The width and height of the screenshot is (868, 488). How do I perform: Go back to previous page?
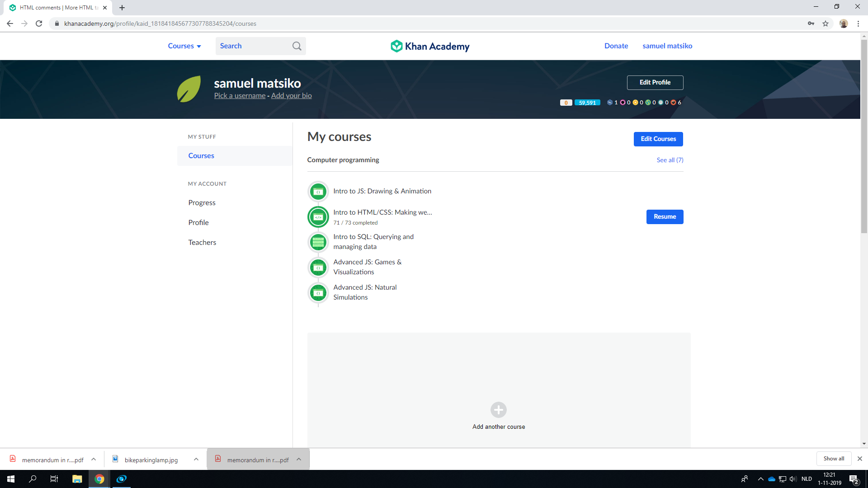click(x=10, y=23)
